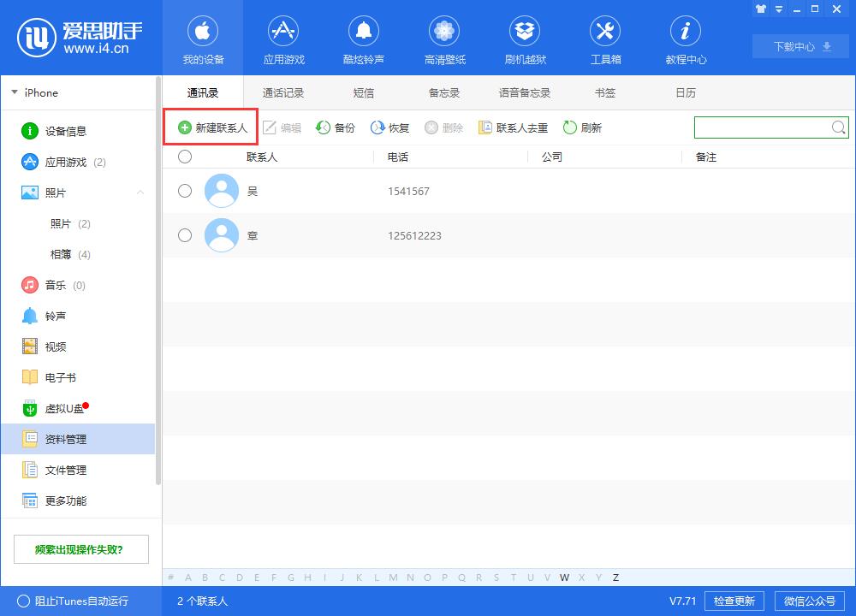Click the 备份 backup contacts icon

[x=337, y=127]
